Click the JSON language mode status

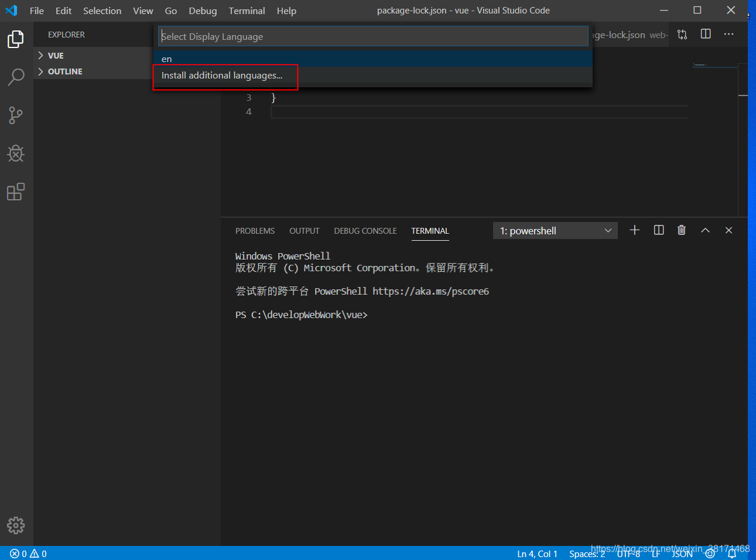coord(682,554)
